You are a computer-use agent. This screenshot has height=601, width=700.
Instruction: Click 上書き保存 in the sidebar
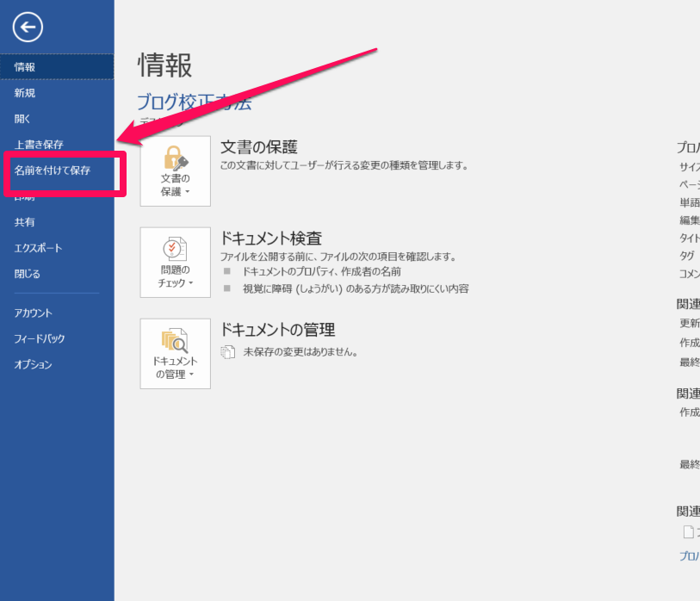tap(57, 144)
